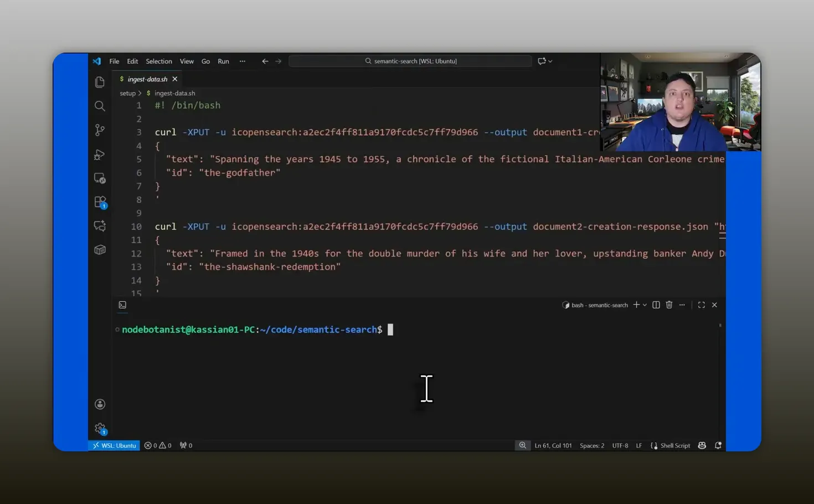Click the VS Code logo icon
The height and width of the screenshot is (504, 814).
click(x=97, y=61)
